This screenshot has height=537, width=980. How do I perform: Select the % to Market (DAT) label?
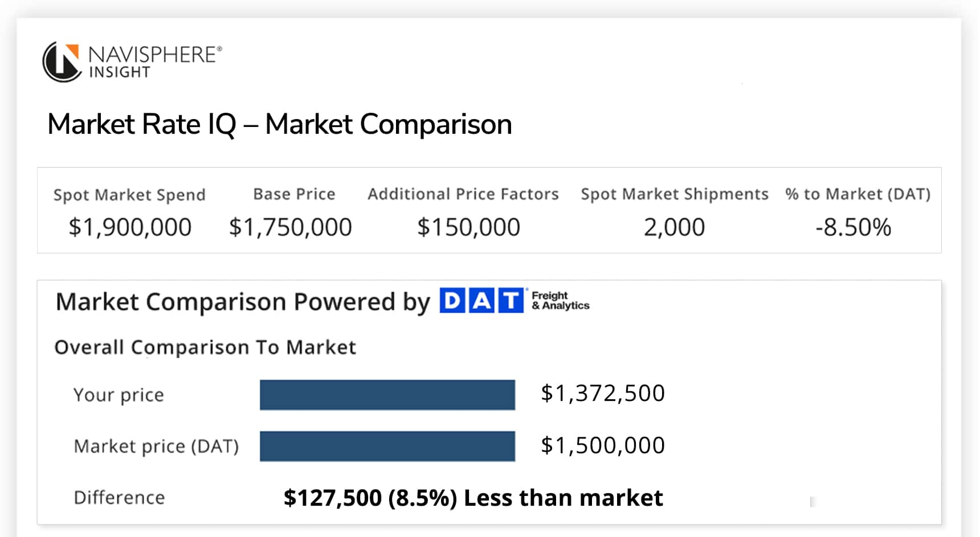point(857,194)
